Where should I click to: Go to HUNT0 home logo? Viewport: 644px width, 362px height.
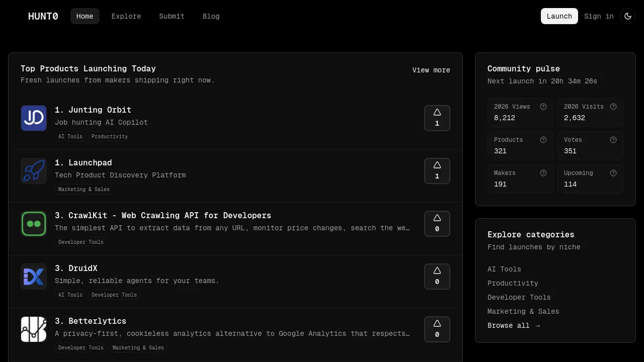tap(43, 16)
